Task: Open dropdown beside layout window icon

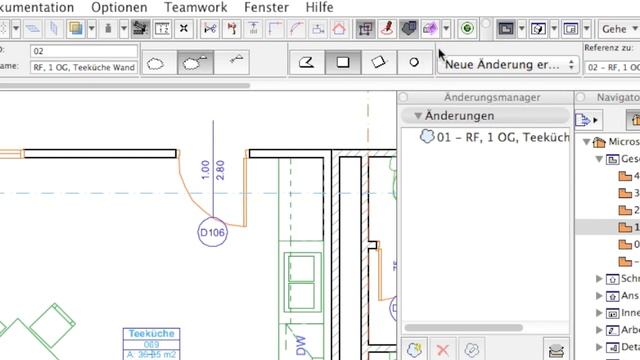Action: (587, 29)
